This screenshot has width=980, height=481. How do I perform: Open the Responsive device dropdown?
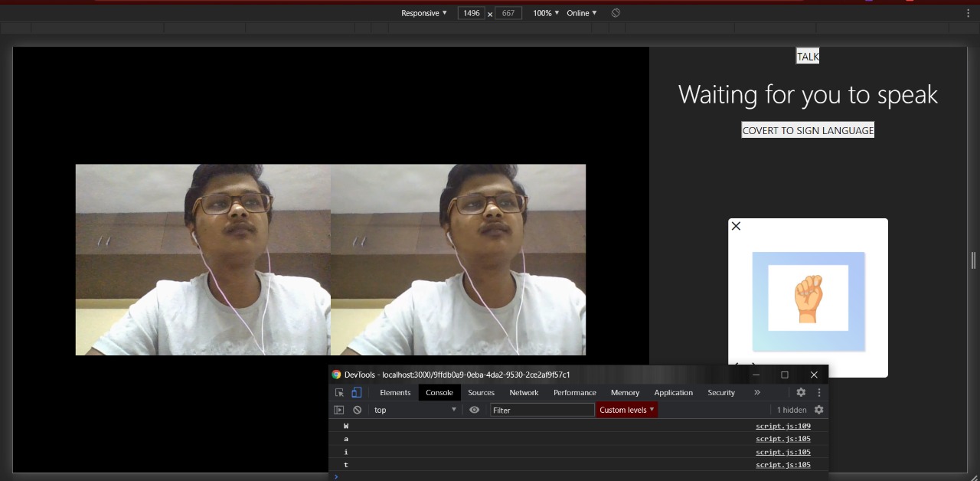(424, 13)
